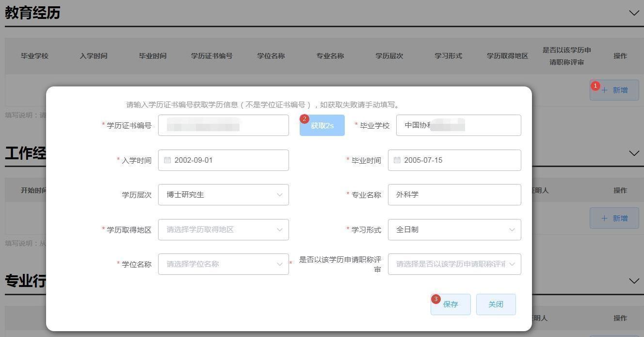The width and height of the screenshot is (644, 337).
Task: Click the 新增 button in 工作经历 table
Action: click(614, 218)
